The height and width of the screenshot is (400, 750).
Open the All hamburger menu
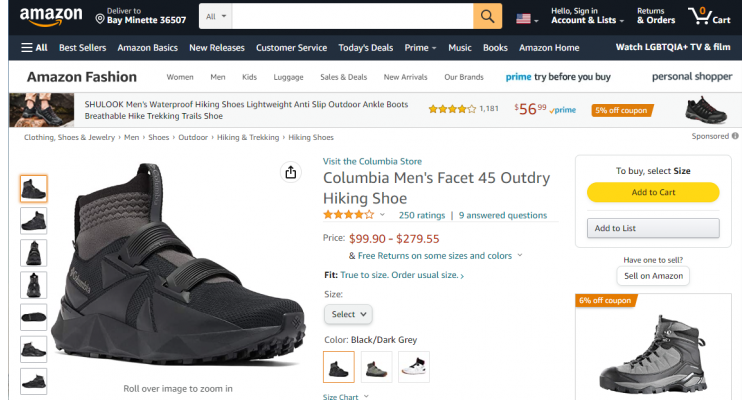(34, 47)
